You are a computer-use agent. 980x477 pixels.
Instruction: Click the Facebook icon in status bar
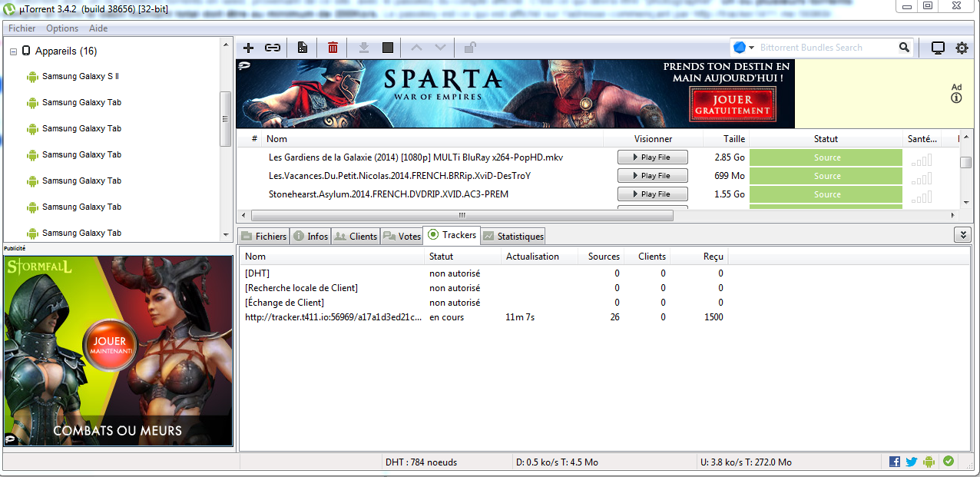895,462
